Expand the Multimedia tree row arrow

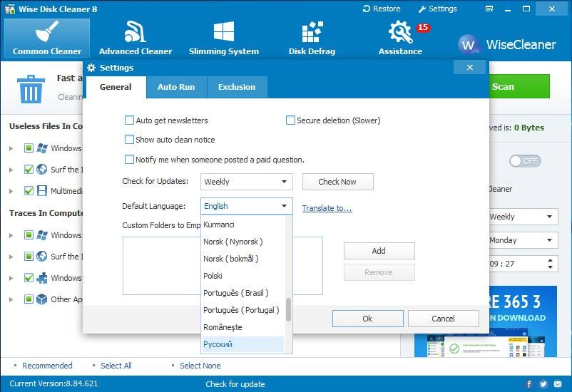pos(11,191)
